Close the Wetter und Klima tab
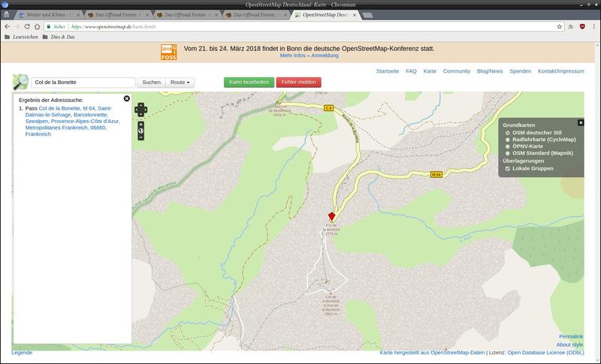This screenshot has height=364, width=601. click(78, 15)
